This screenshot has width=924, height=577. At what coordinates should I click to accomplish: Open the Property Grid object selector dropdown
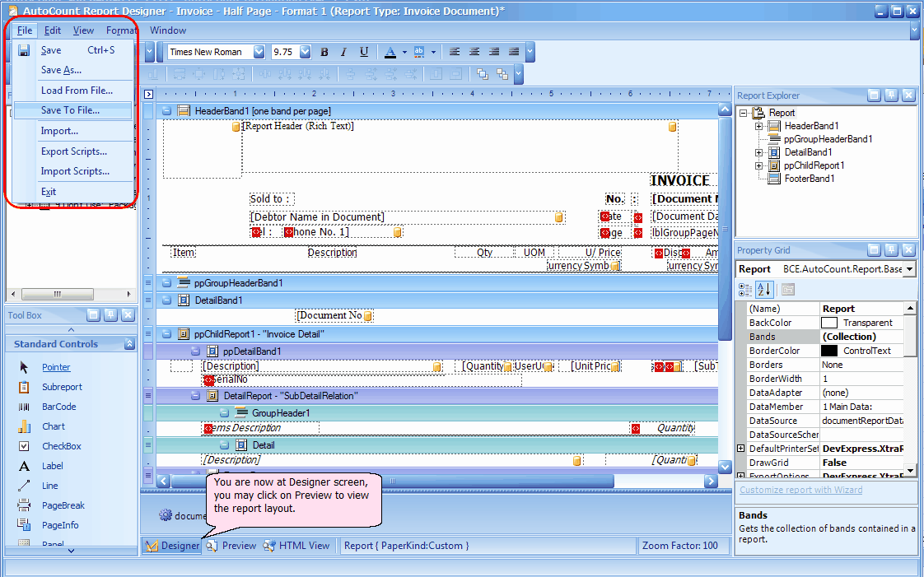click(910, 269)
